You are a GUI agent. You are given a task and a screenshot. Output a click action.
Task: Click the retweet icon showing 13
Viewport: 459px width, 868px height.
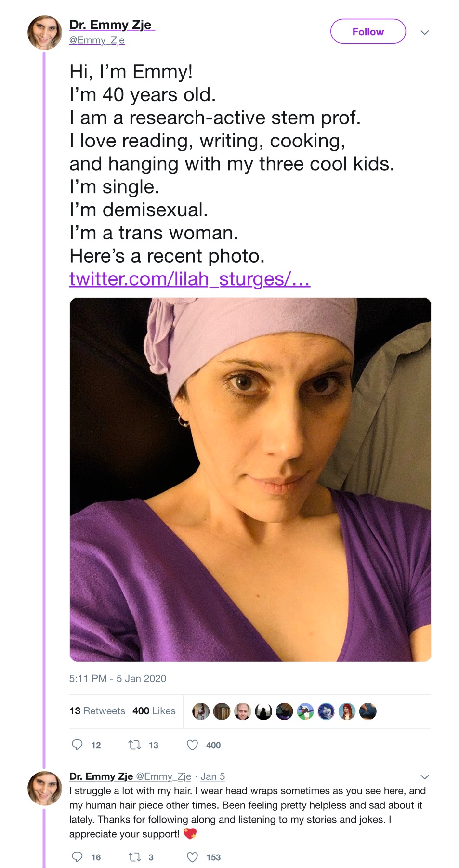pyautogui.click(x=134, y=745)
